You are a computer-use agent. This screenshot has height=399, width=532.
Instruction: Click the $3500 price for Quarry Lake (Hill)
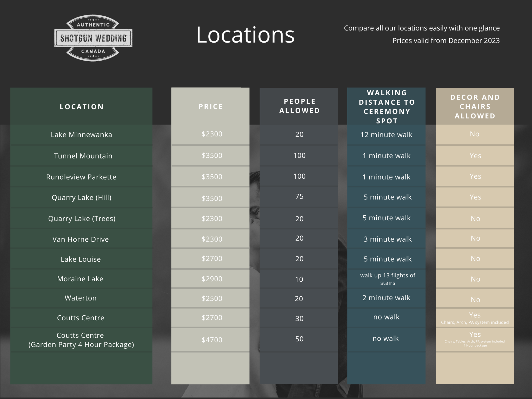[x=212, y=198]
